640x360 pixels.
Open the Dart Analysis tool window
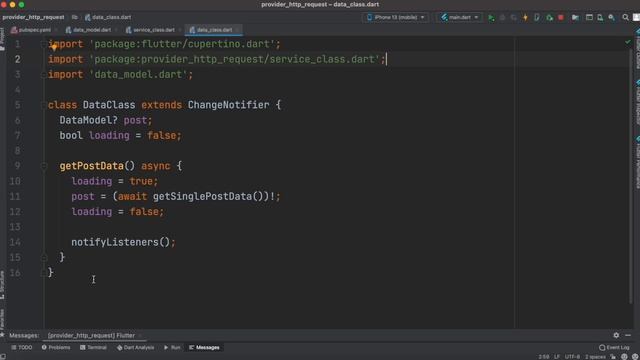(136, 347)
